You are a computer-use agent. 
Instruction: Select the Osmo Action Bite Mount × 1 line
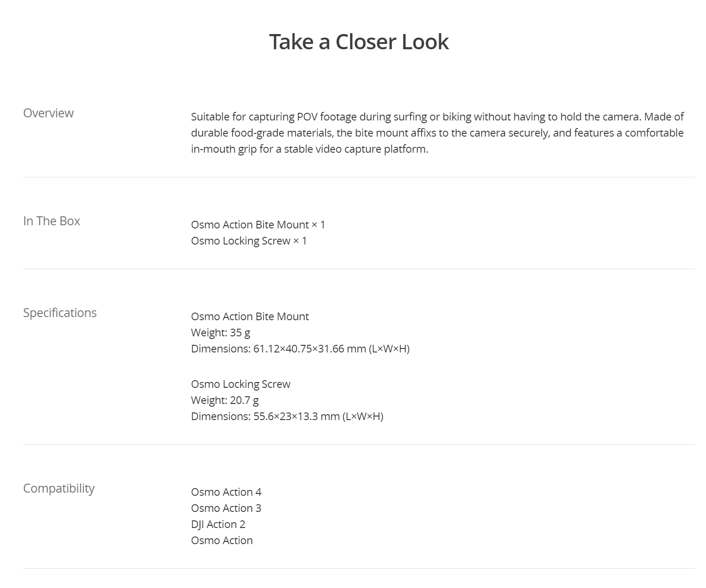click(258, 224)
